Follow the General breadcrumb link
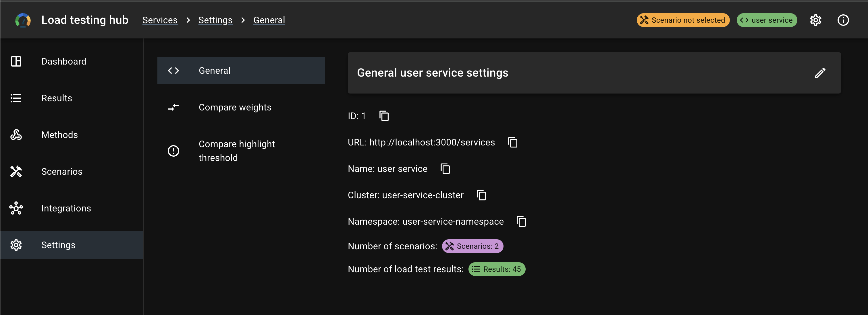The width and height of the screenshot is (868, 315). click(269, 20)
